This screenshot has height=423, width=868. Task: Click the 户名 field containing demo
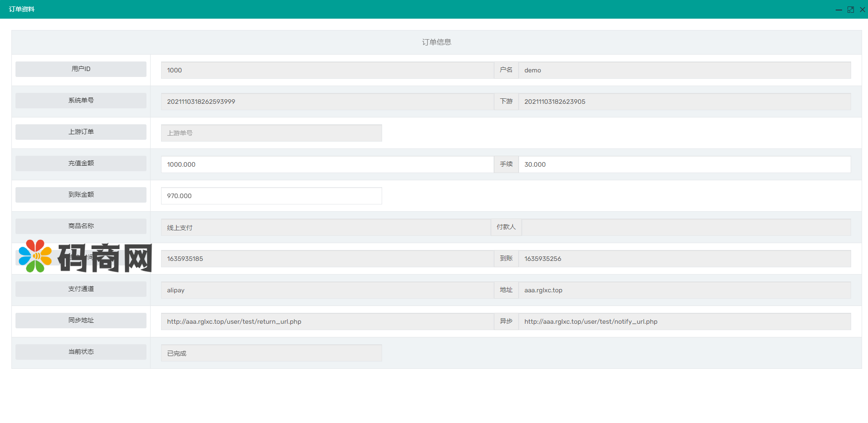(x=684, y=70)
